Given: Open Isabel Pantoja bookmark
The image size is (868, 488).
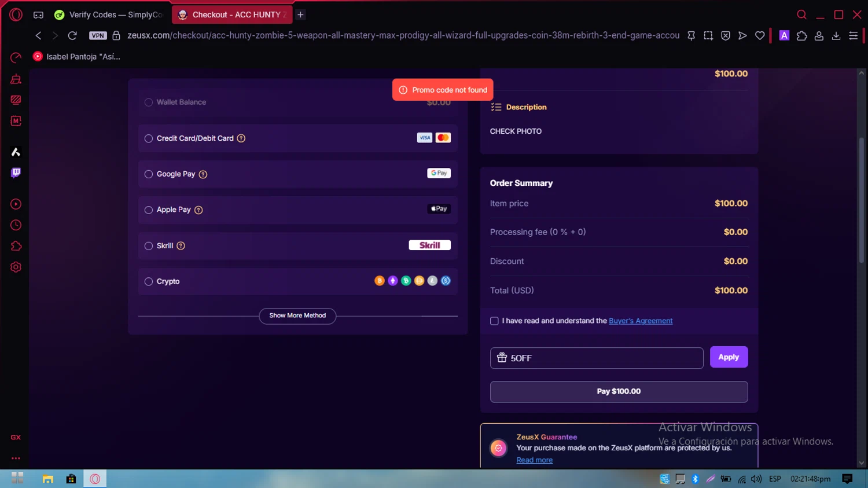Looking at the screenshot, I should point(76,56).
